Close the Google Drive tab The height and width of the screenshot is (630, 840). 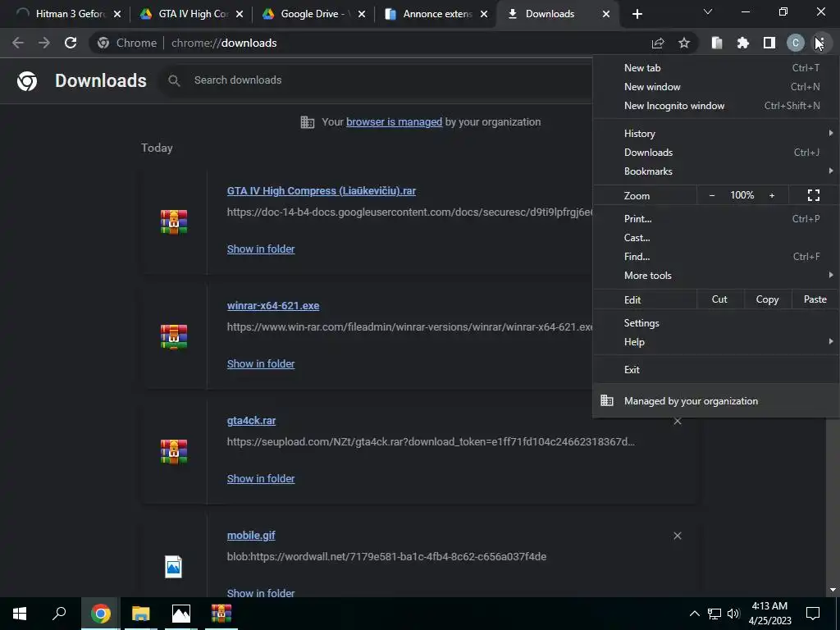pyautogui.click(x=362, y=14)
